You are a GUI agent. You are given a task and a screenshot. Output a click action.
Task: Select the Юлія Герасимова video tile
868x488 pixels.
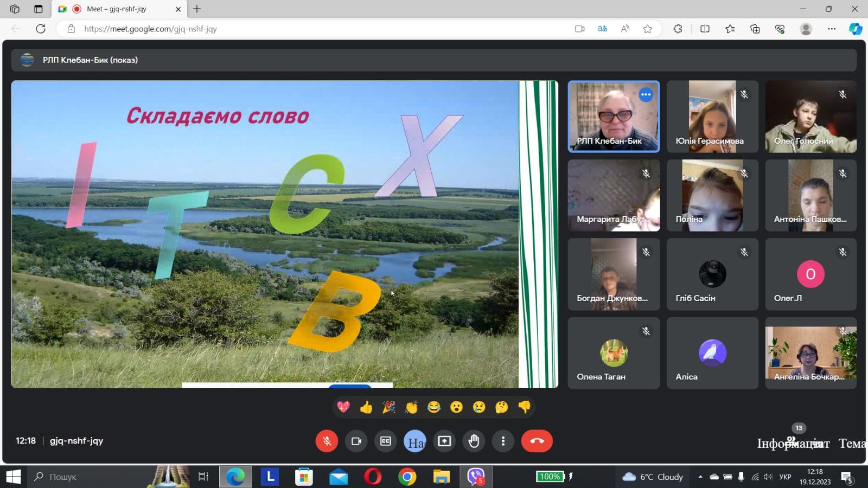coord(712,117)
